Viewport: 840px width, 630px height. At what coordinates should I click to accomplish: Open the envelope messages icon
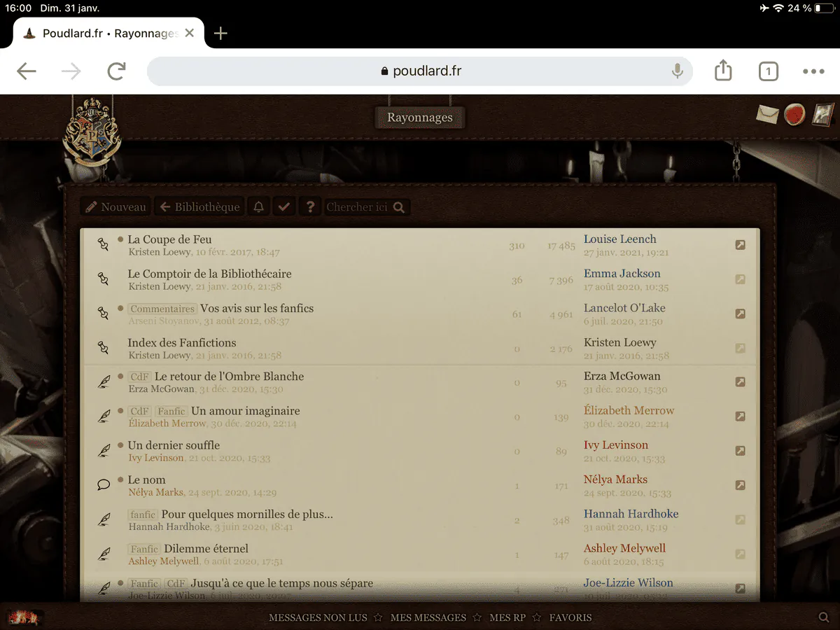click(x=768, y=114)
